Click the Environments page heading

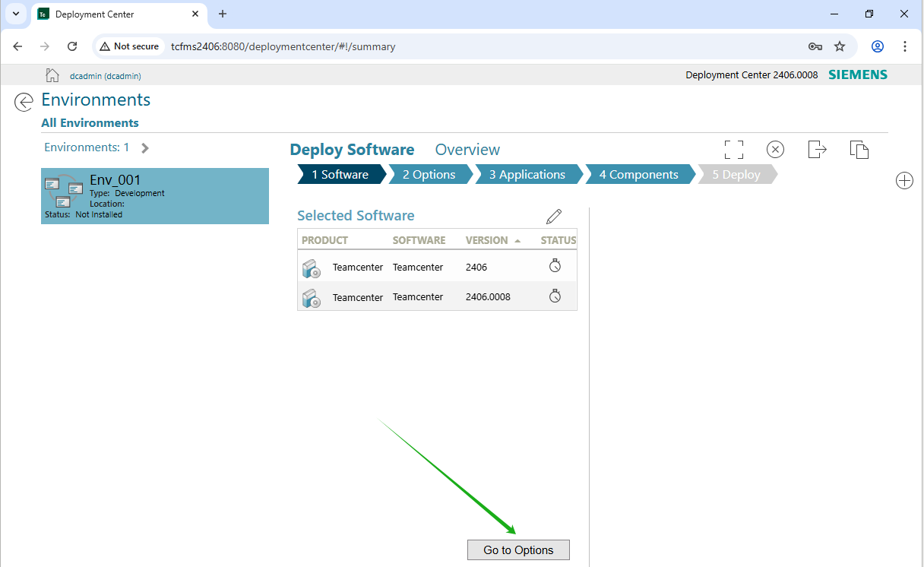point(96,100)
